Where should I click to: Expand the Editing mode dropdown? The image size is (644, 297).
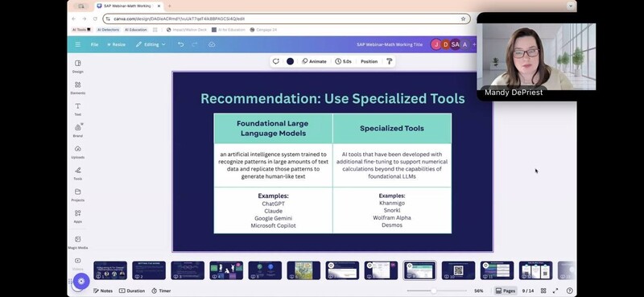pyautogui.click(x=151, y=44)
